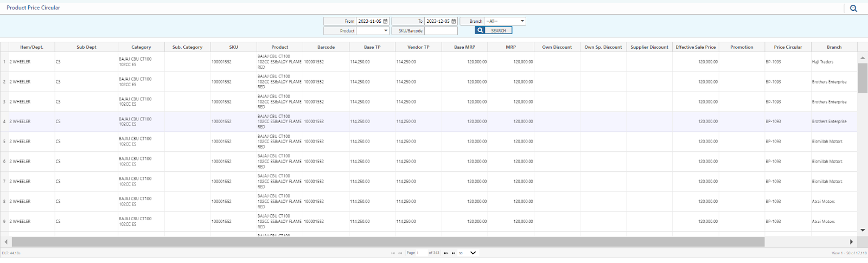Click the Product Price Circular title

coord(33,8)
